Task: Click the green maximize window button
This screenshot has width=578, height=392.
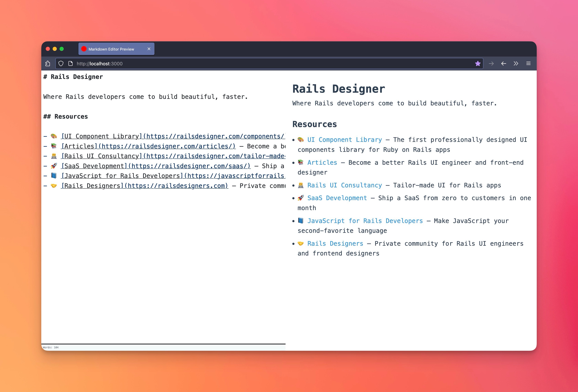Action: click(62, 49)
